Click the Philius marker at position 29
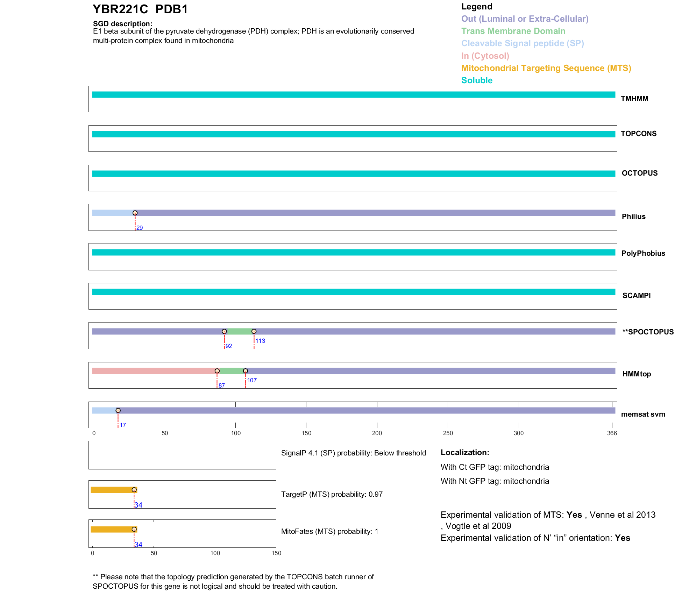Image resolution: width=682 pixels, height=616 pixels. (135, 213)
